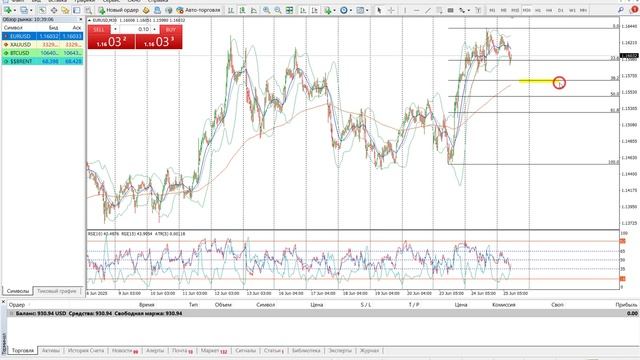The image size is (640, 360).
Task: Click the Новый ордер button
Action: [118, 10]
